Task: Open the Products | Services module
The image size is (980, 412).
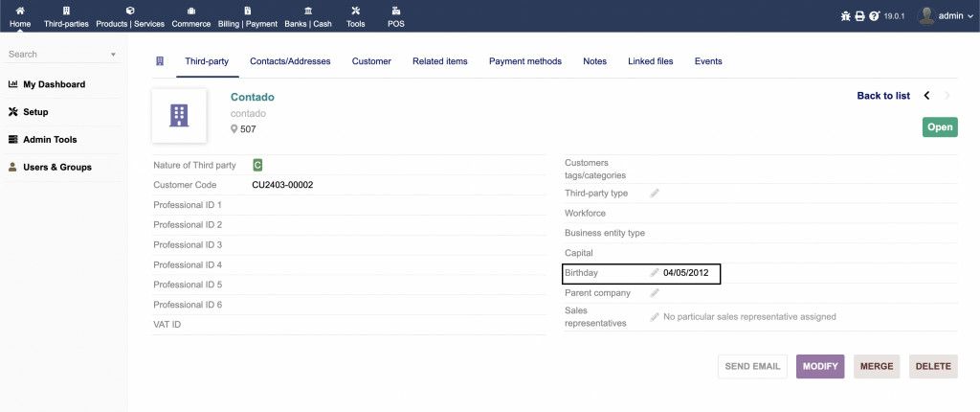Action: (x=130, y=16)
